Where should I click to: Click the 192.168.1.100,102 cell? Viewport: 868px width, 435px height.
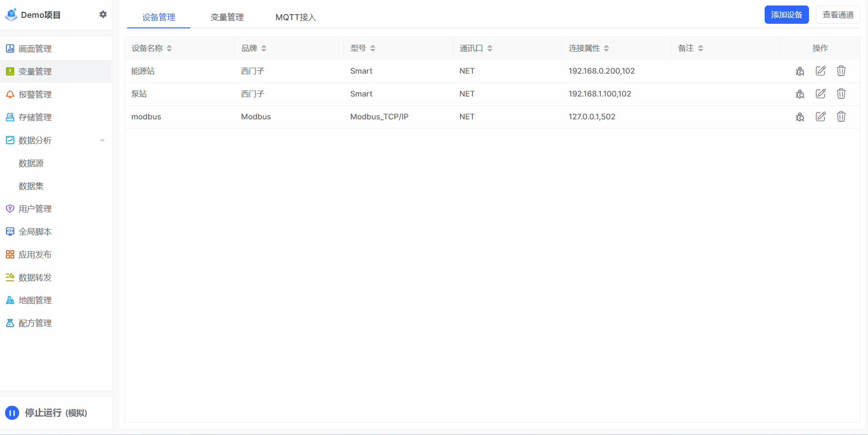616,94
